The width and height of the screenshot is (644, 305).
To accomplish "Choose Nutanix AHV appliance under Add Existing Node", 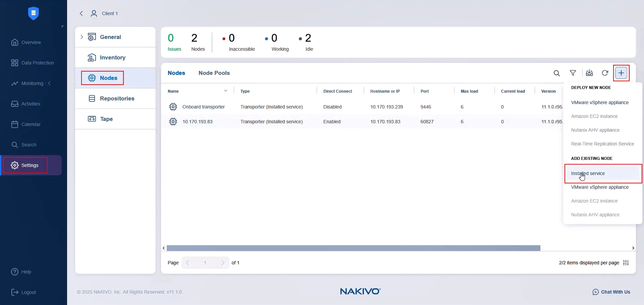I will [x=595, y=215].
